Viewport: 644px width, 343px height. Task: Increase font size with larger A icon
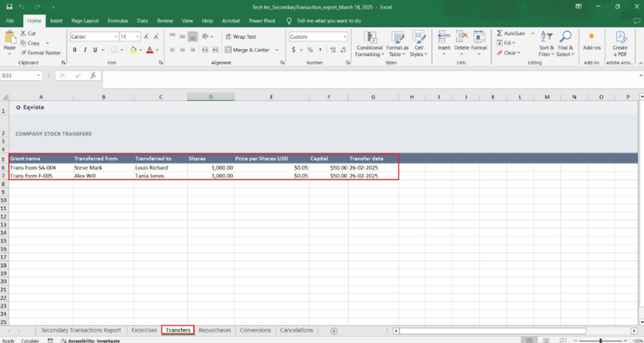[147, 36]
